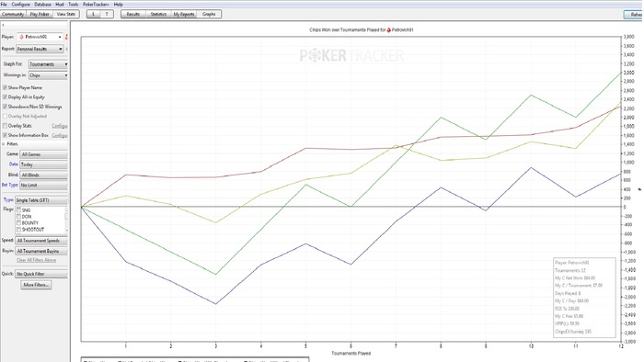Select the T tournaments button
Screen dimensions: 644x362
tap(107, 14)
